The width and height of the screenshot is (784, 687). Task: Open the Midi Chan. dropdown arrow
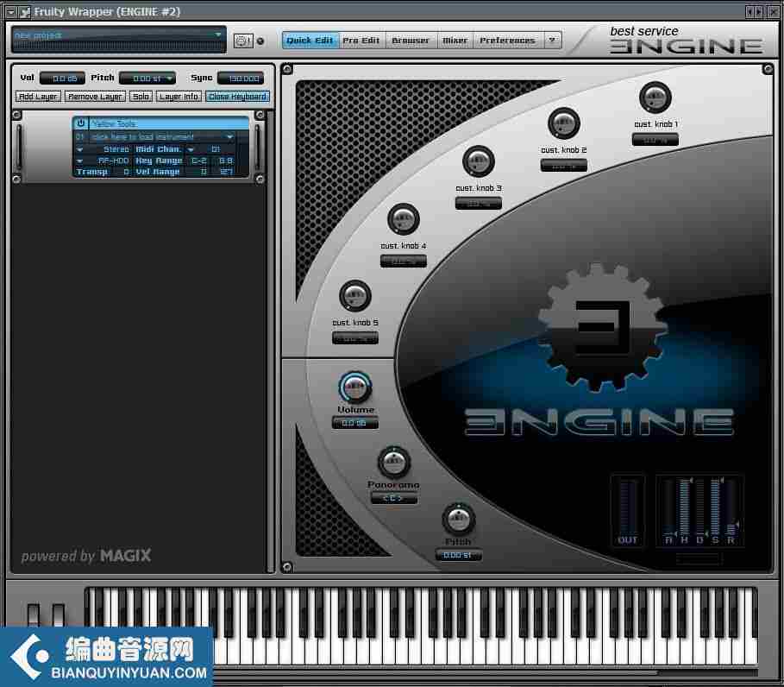coord(191,149)
